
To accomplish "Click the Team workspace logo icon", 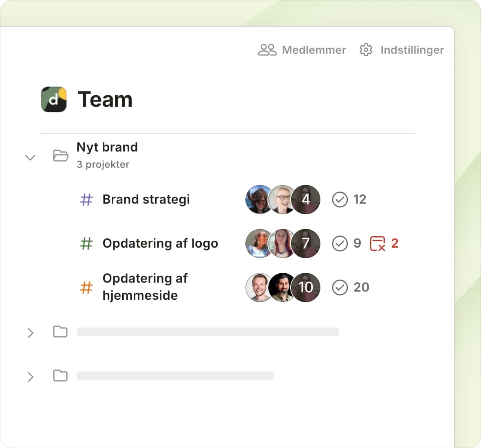I will [x=54, y=99].
